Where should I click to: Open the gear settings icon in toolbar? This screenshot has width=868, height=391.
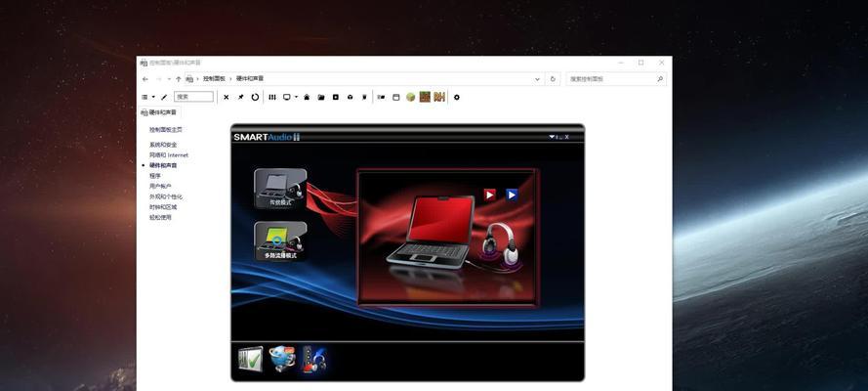(x=457, y=97)
